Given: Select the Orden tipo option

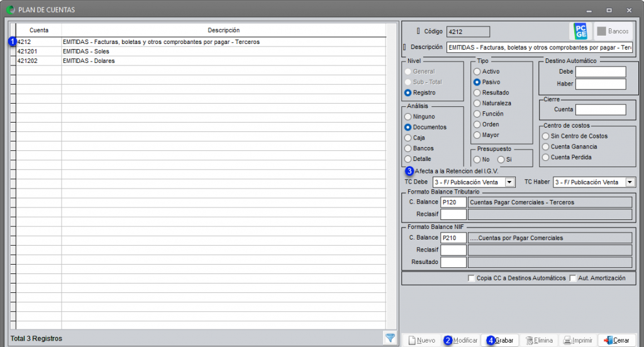Looking at the screenshot, I should 477,124.
